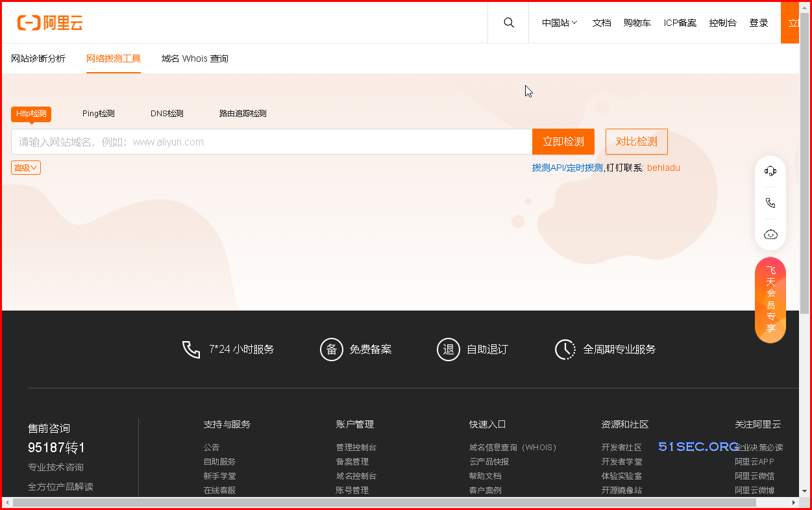812x510 pixels.
Task: Click the phone icon beside 7*24 小时服务
Action: point(191,350)
